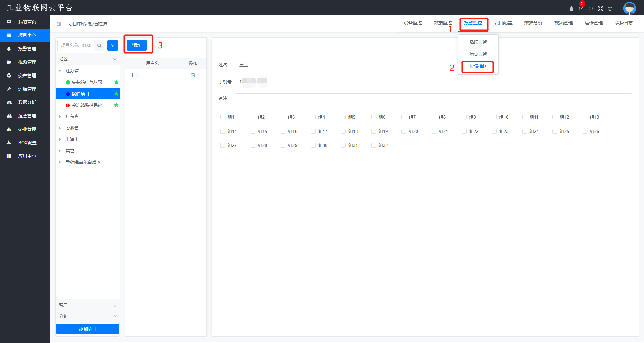
Task: Click the star next to 锅炉项目
Action: [x=116, y=94]
